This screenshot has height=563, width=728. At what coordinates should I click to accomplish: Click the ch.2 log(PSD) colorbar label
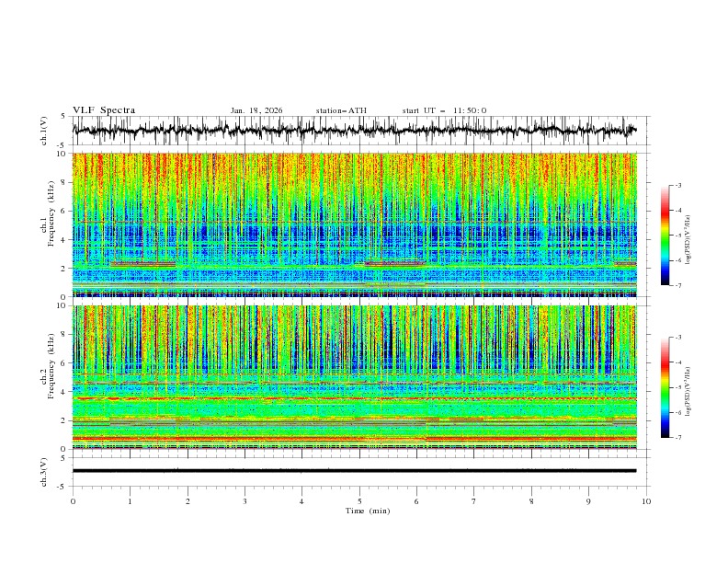tap(688, 392)
